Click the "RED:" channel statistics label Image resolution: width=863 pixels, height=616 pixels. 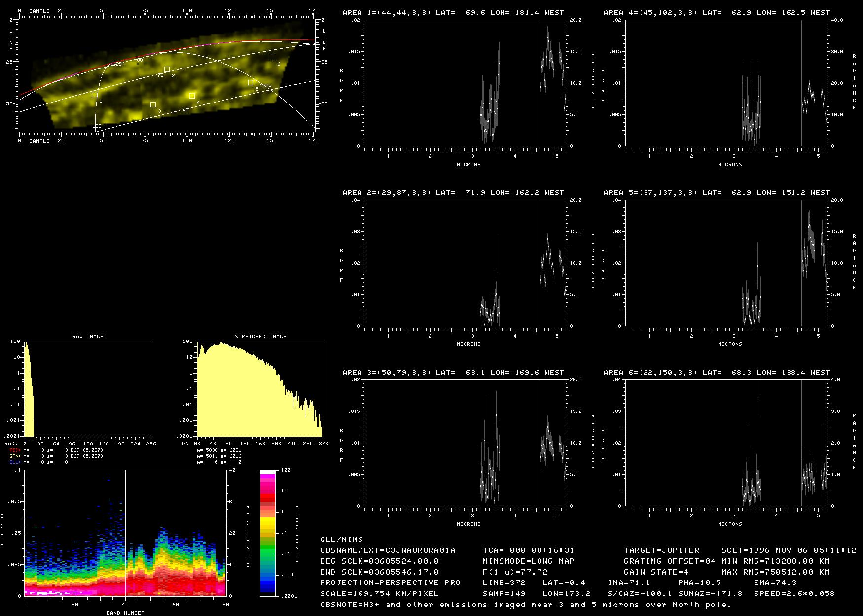[15, 450]
